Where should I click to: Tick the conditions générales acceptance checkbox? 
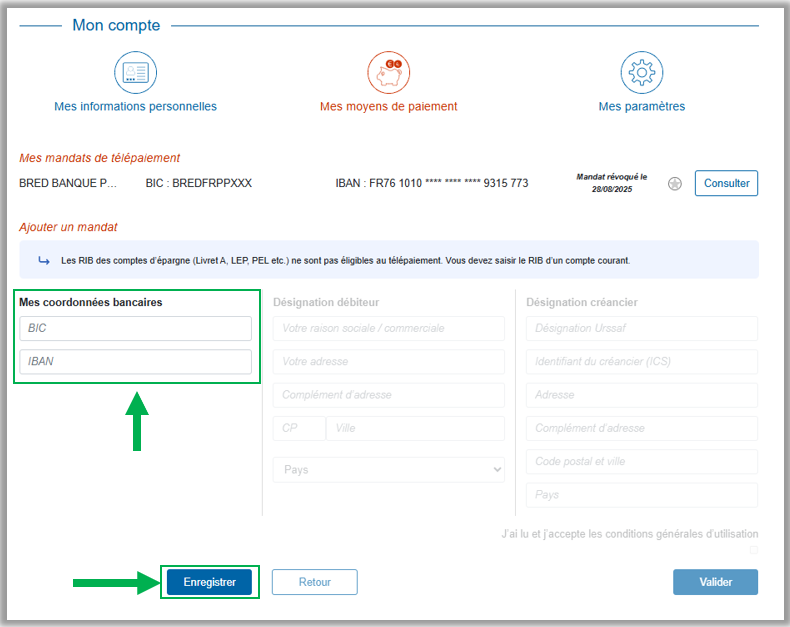754,550
